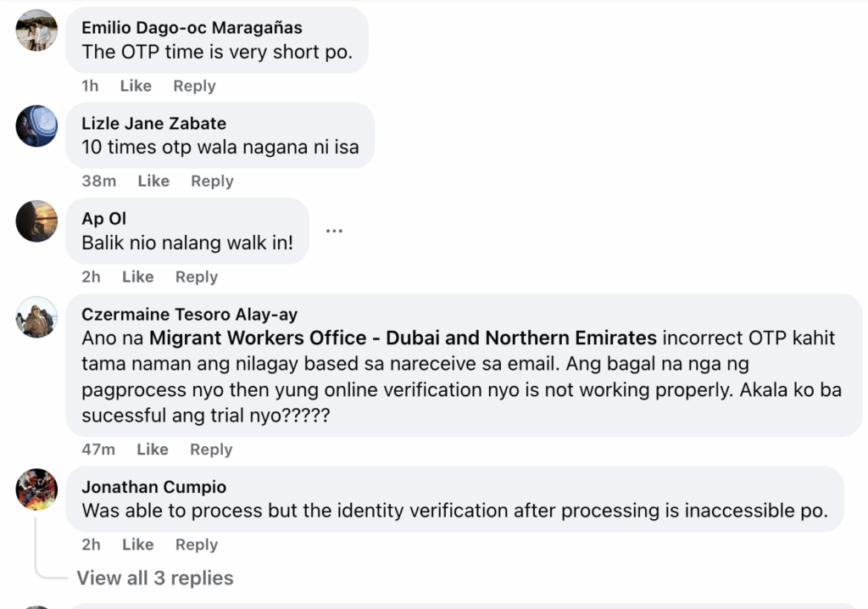Like Lizle Jane Zabate's comment
868x609 pixels.
pyautogui.click(x=153, y=181)
